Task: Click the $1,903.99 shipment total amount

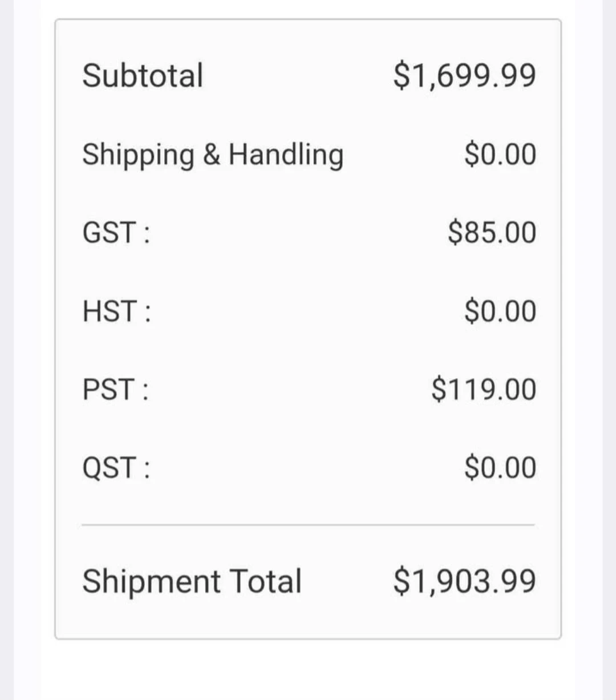Action: [464, 581]
